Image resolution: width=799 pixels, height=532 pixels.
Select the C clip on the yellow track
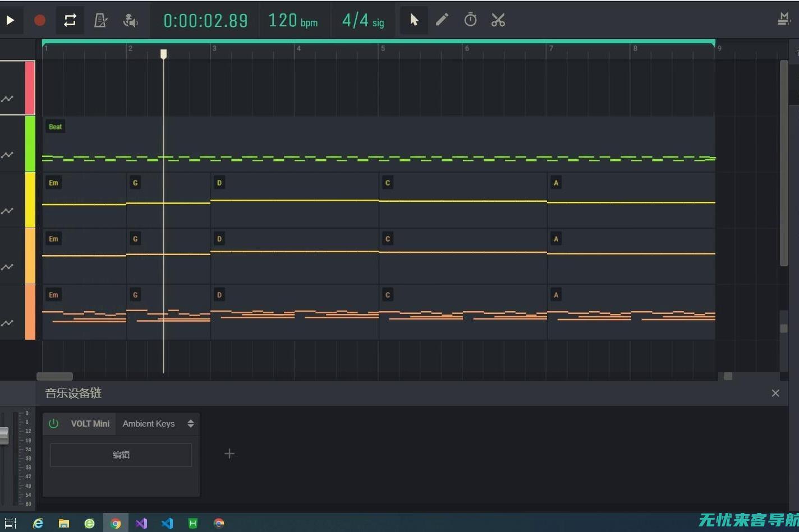[463, 200]
